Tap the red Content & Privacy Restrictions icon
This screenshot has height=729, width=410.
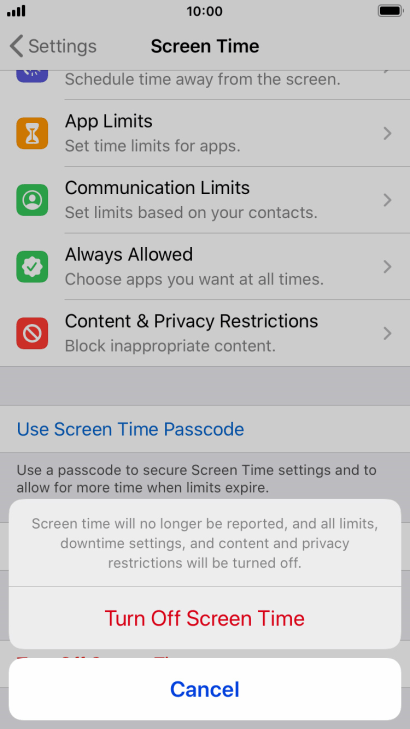pyautogui.click(x=32, y=333)
